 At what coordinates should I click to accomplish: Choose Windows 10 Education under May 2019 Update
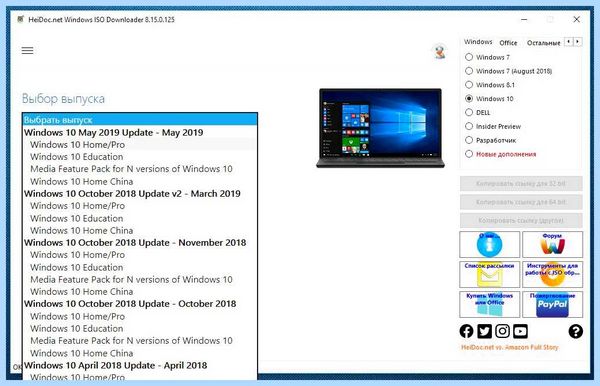pyautogui.click(x=140, y=157)
